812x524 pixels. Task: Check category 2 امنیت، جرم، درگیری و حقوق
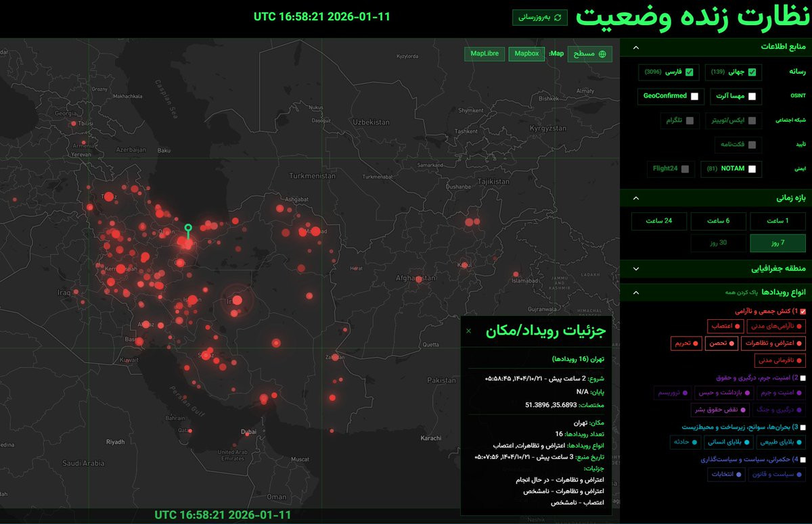tap(803, 378)
